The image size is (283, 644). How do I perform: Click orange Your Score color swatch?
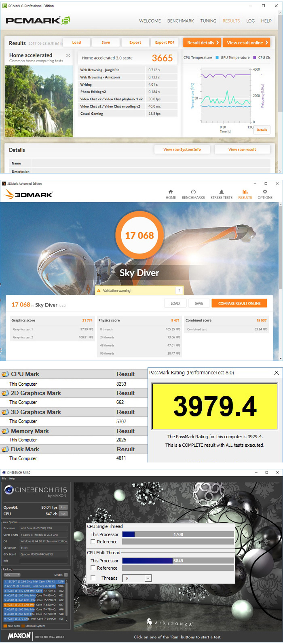click(x=5, y=626)
